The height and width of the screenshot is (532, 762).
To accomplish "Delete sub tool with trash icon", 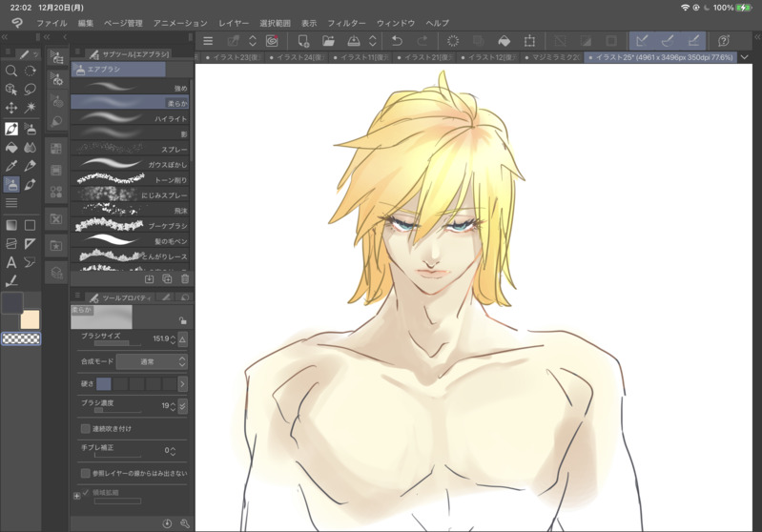I will 185,279.
